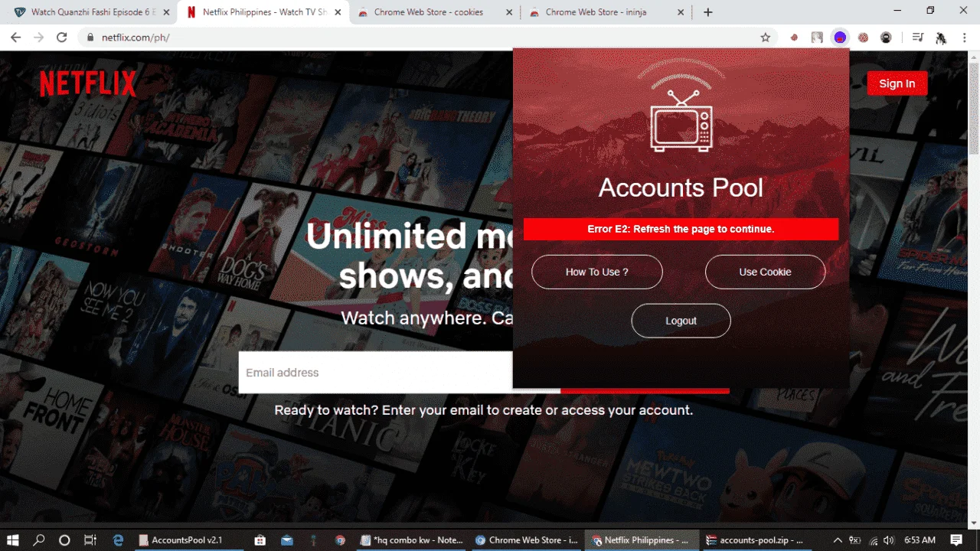Click the Ready to watch prompt text

(x=484, y=410)
